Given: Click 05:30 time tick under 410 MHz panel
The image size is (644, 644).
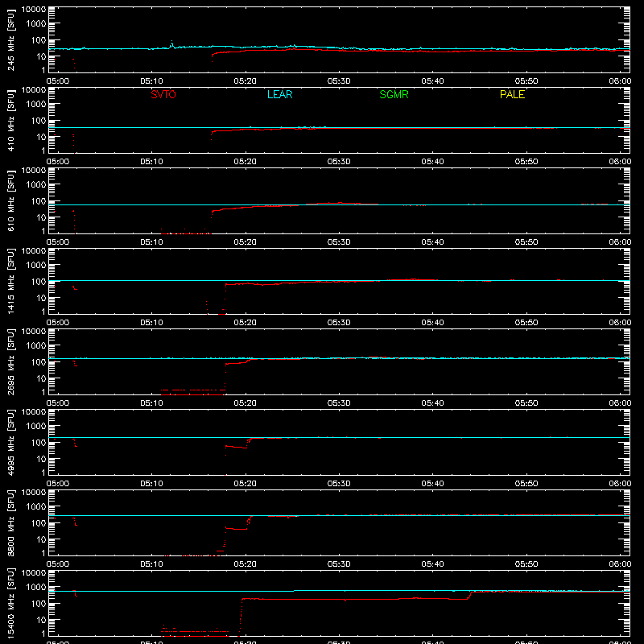Looking at the screenshot, I should tap(339, 162).
